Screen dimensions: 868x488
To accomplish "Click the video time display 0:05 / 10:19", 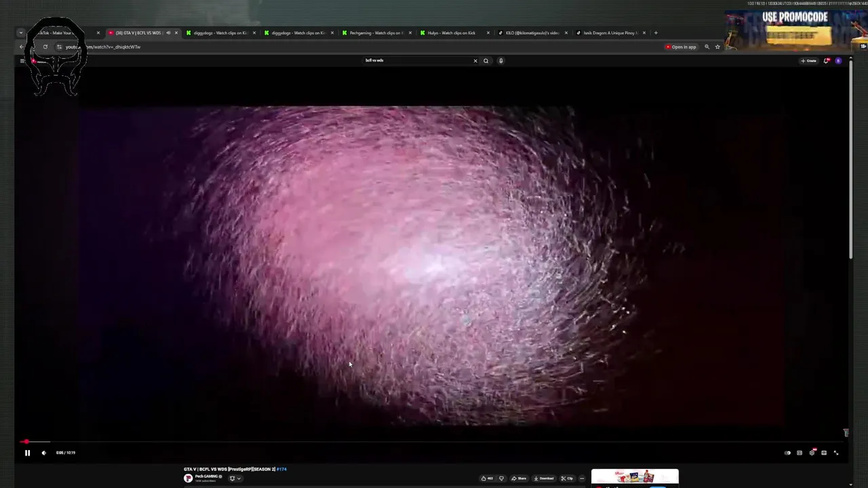I will coord(66,453).
